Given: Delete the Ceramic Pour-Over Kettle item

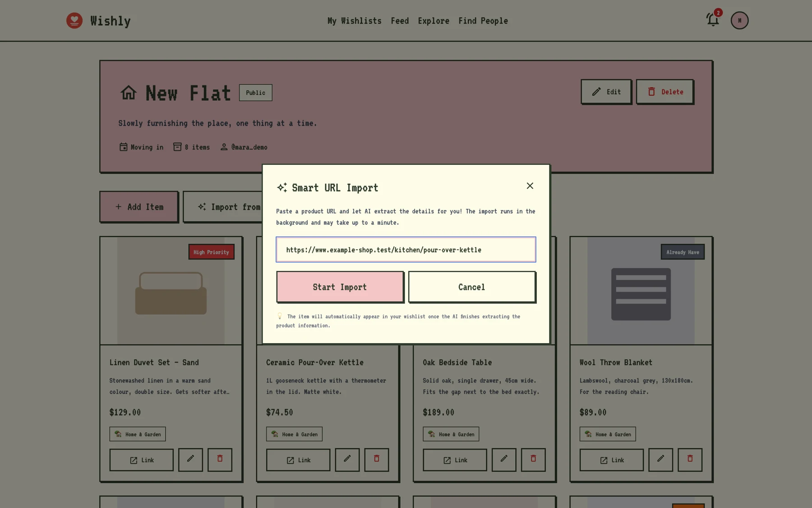Looking at the screenshot, I should 377,460.
